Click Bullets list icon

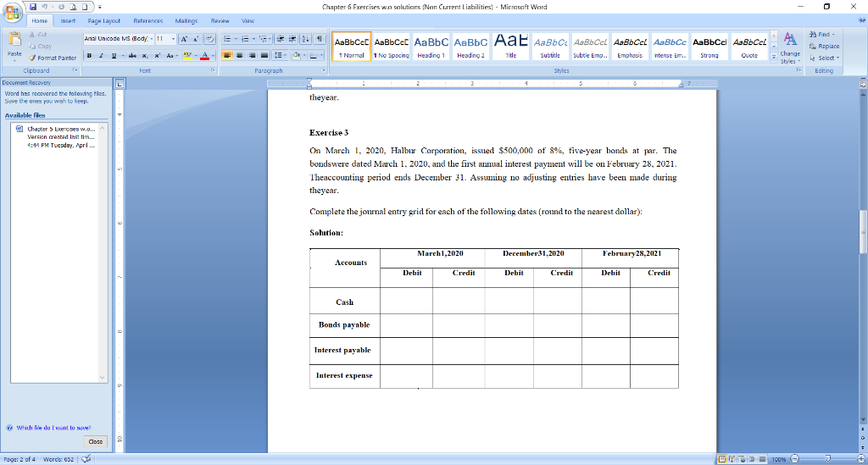[229, 39]
